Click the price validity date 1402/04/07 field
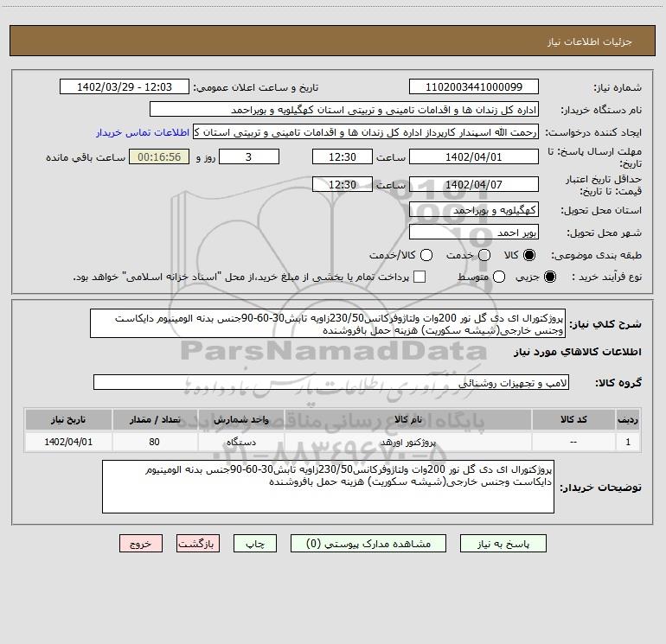This screenshot has width=666, height=644. tap(474, 185)
